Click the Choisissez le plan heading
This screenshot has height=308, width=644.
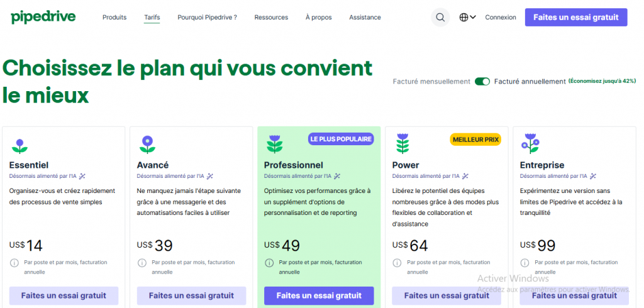187,82
